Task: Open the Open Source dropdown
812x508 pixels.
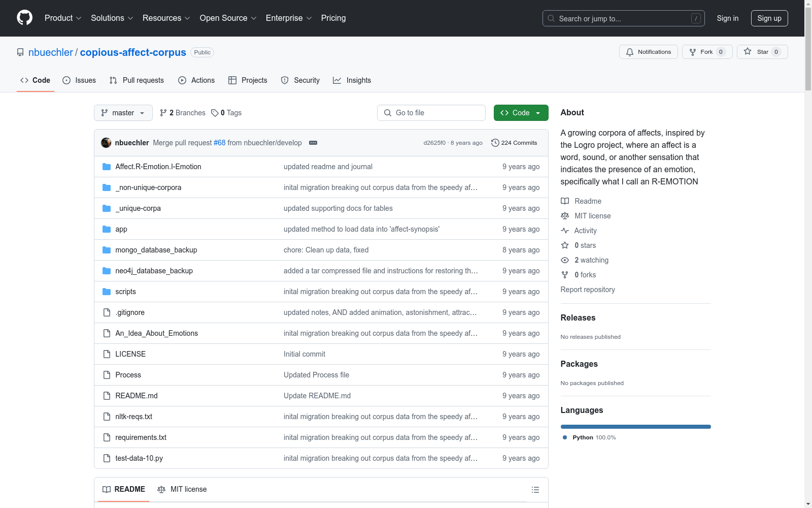Action: (228, 18)
